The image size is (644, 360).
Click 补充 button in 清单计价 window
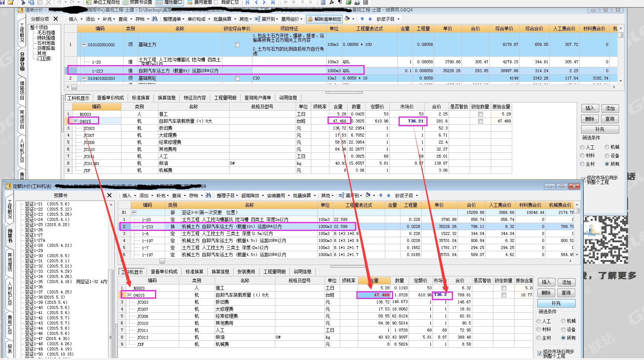point(600,129)
